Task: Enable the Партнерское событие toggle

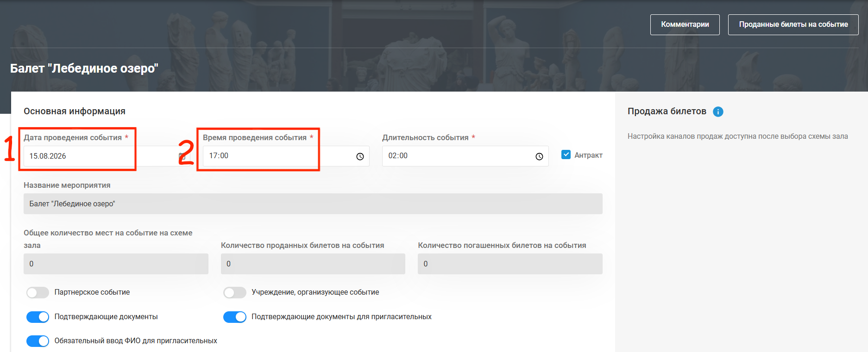Action: (38, 292)
